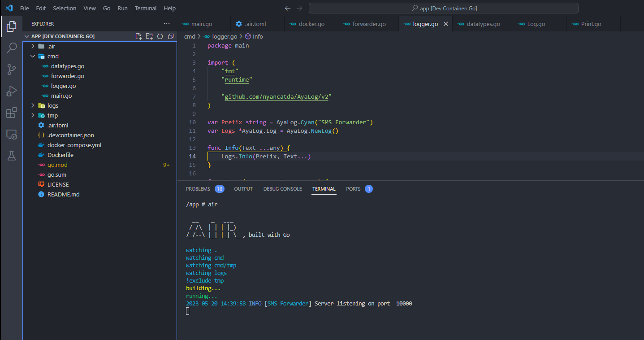Expand the .air folder
The width and height of the screenshot is (644, 340).
coord(33,46)
